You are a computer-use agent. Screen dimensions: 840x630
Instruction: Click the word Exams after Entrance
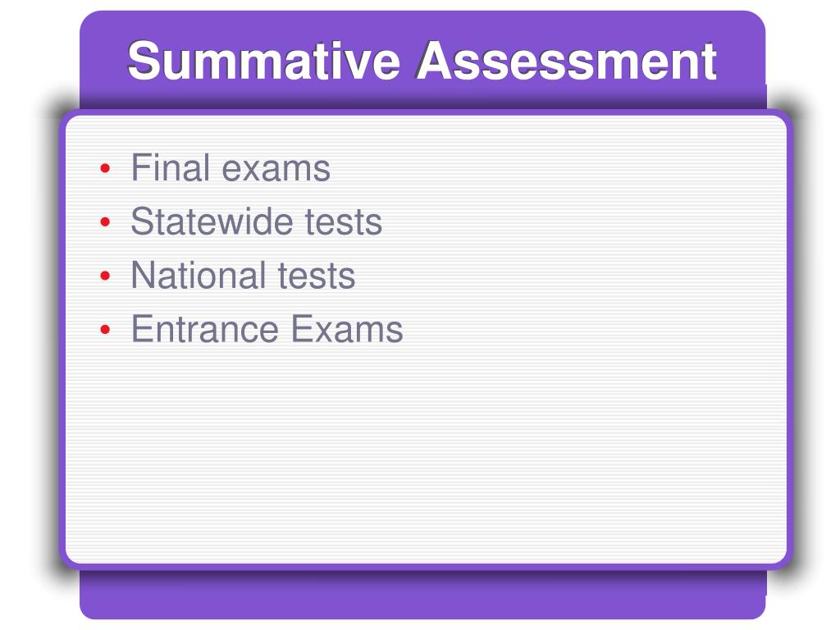[x=347, y=329]
